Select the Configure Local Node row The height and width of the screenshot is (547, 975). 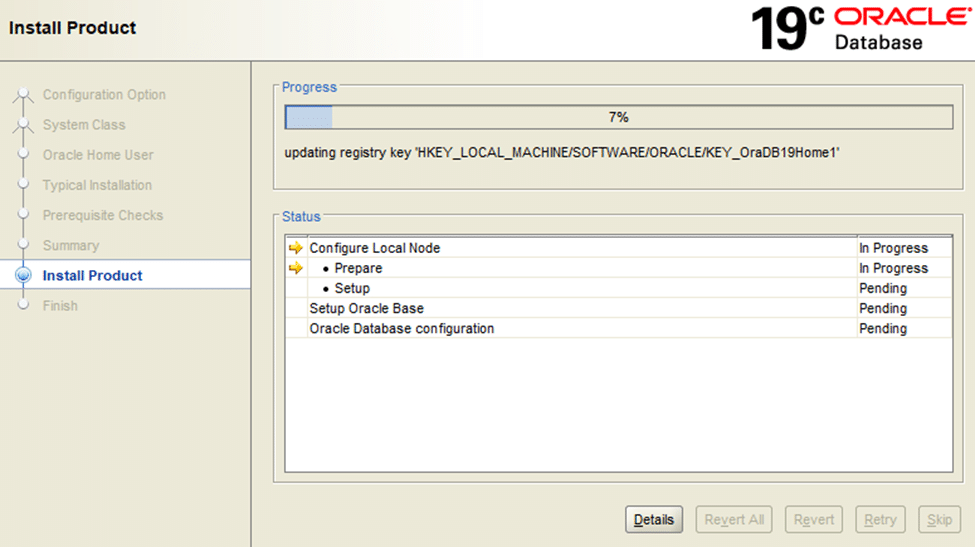tap(619, 247)
